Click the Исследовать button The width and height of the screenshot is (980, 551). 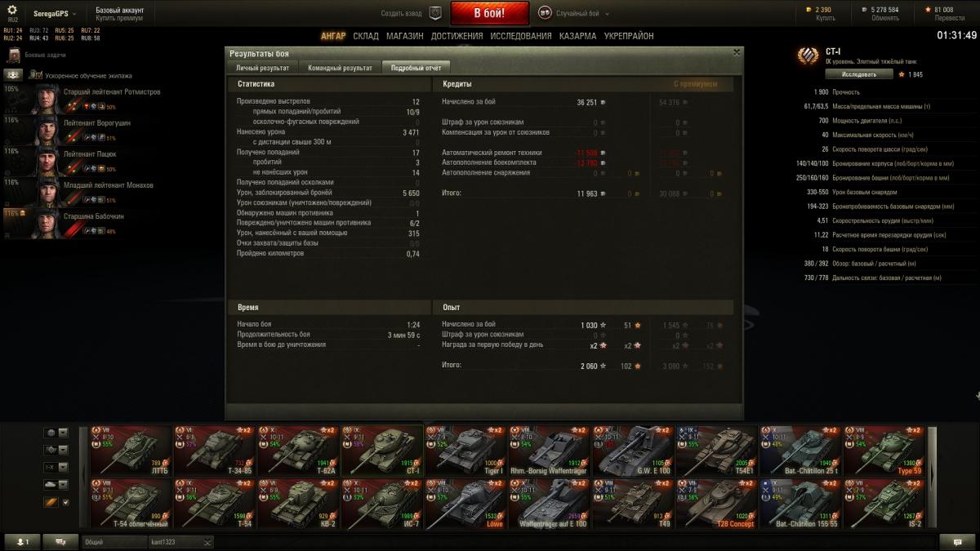point(859,74)
